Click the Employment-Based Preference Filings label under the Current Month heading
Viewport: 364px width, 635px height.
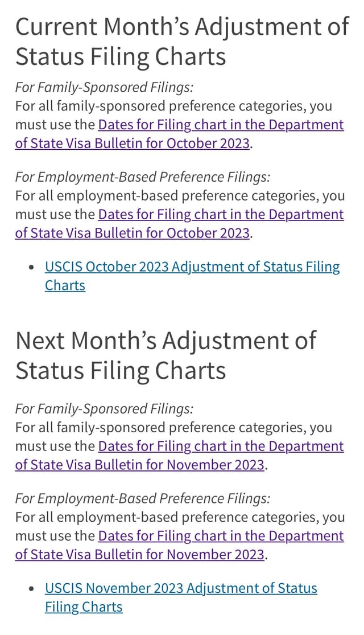[142, 177]
